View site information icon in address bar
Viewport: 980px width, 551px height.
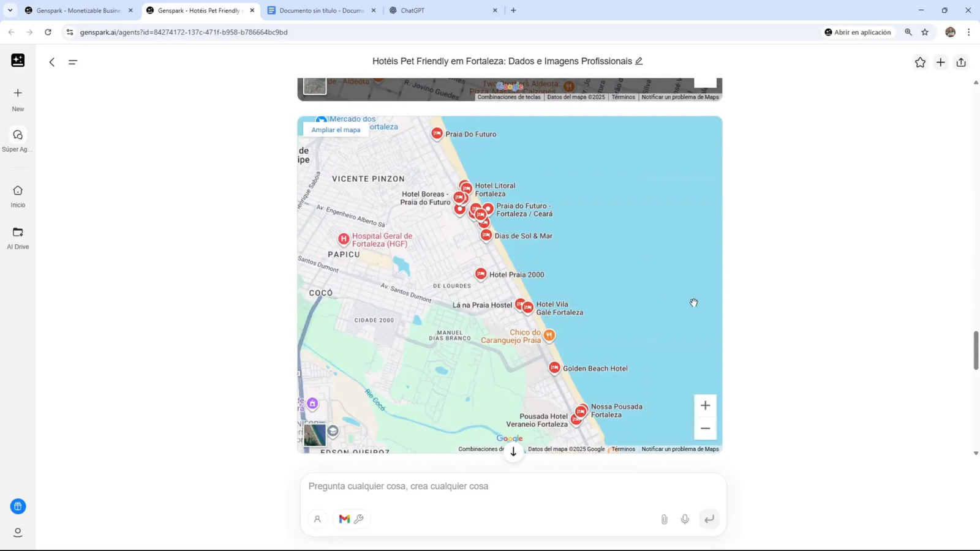69,32
